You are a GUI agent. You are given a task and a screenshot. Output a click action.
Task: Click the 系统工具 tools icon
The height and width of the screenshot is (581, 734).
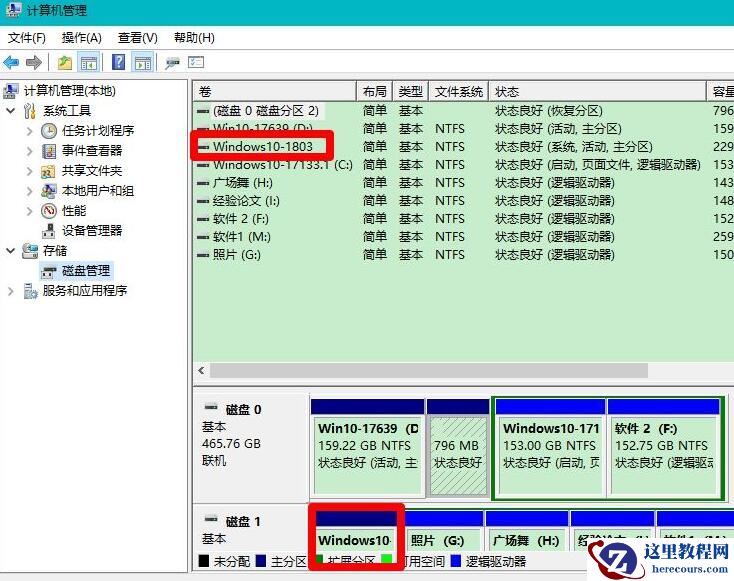[x=29, y=111]
